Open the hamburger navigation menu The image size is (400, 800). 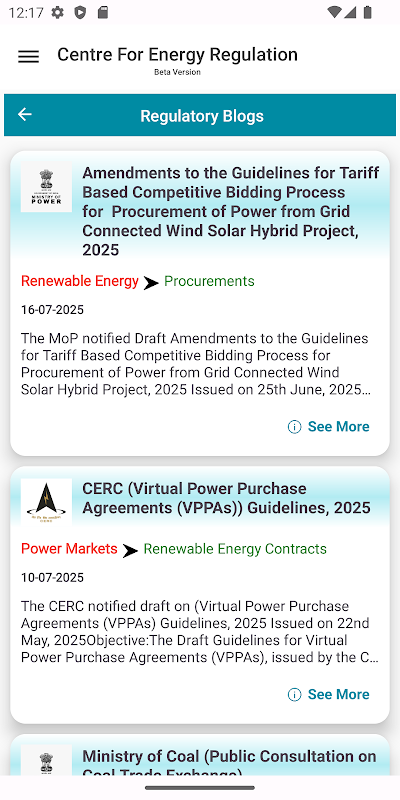[29, 57]
